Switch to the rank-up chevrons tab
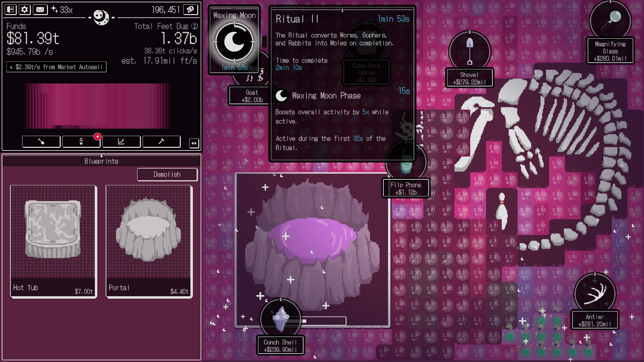The height and width of the screenshot is (362, 644). point(81,141)
